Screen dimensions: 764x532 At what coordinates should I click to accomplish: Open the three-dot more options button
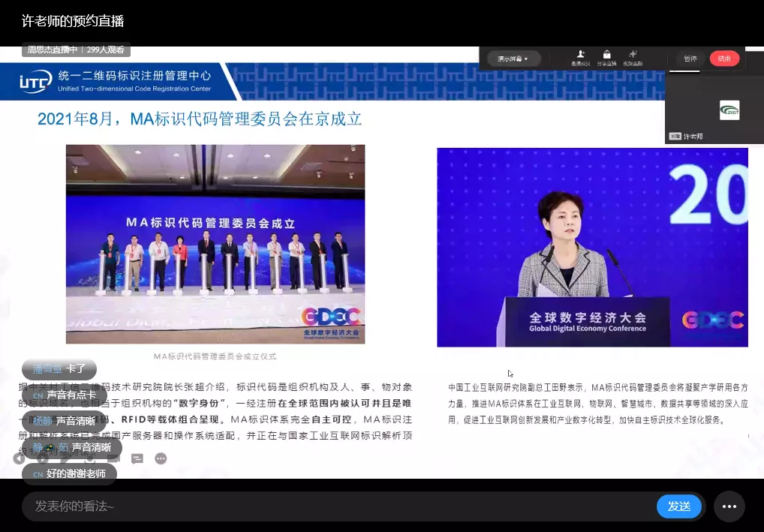[729, 506]
